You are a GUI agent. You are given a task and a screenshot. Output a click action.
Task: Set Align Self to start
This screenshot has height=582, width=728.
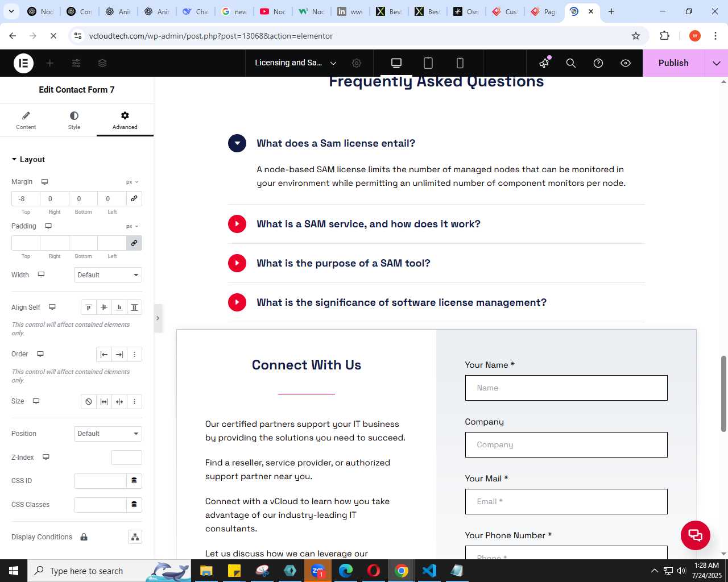click(x=89, y=307)
